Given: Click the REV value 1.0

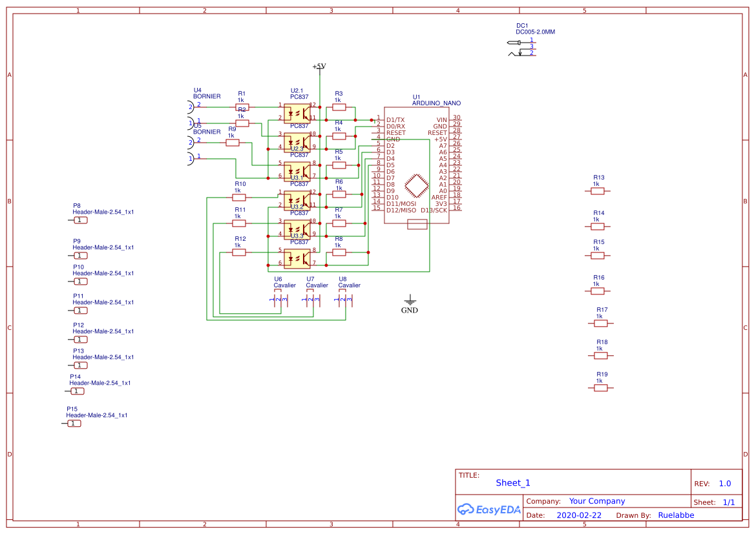Looking at the screenshot, I should click(724, 484).
